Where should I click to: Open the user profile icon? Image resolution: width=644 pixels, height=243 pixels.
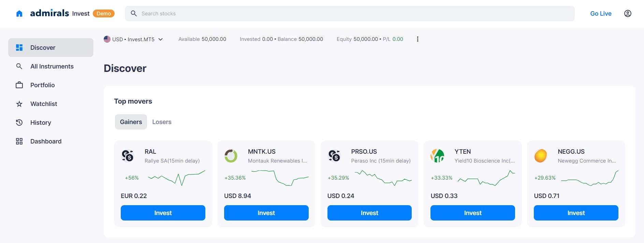(628, 14)
